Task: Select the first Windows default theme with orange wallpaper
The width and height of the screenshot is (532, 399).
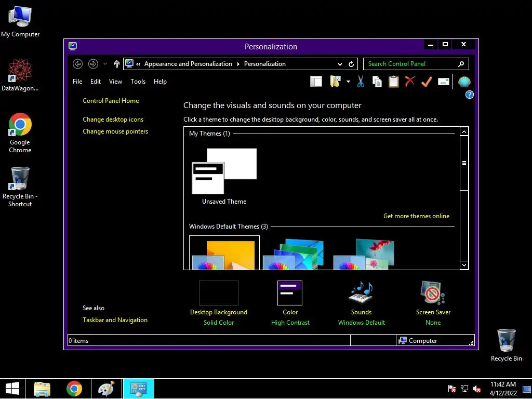Action: (x=224, y=253)
